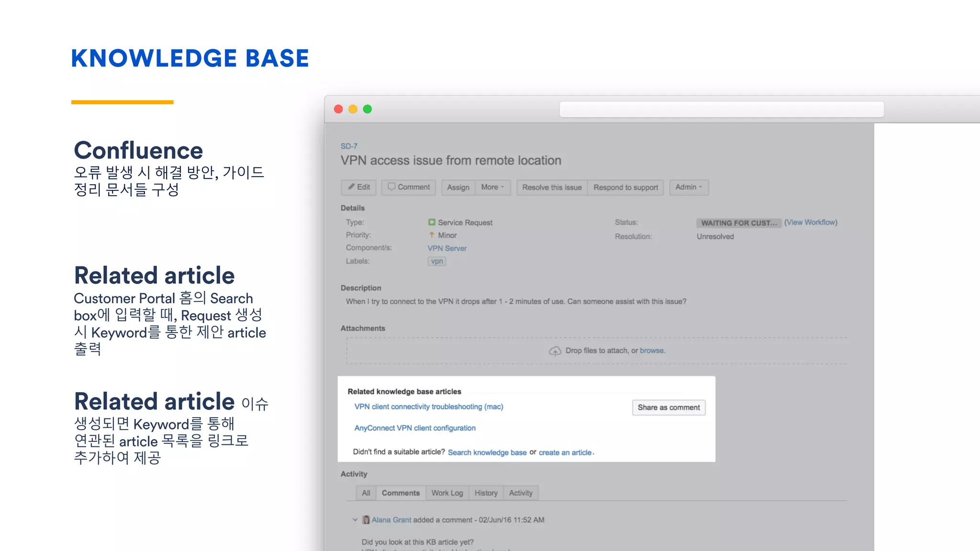Screen dimensions: 980x551
Task: Click the issue title VPN access issue from remote location
Action: (451, 161)
